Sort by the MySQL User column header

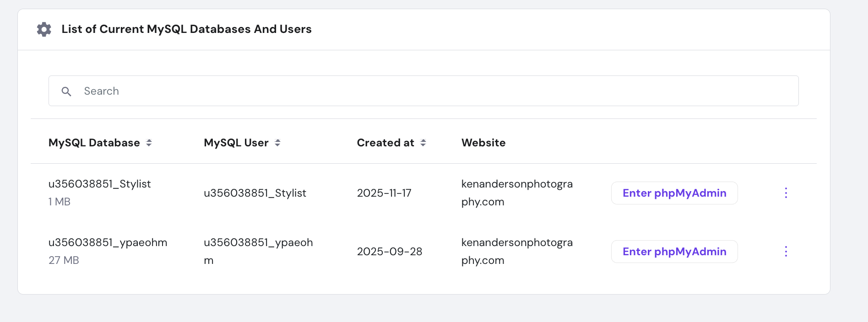(x=236, y=143)
